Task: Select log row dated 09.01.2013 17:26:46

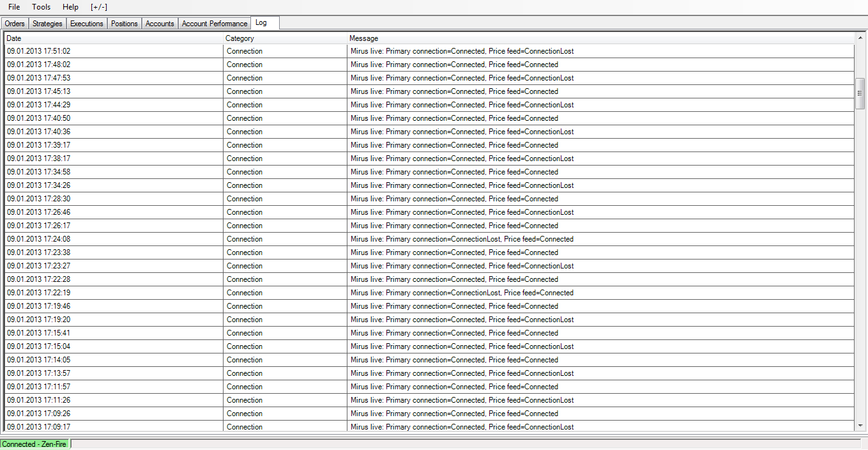Action: pyautogui.click(x=429, y=212)
